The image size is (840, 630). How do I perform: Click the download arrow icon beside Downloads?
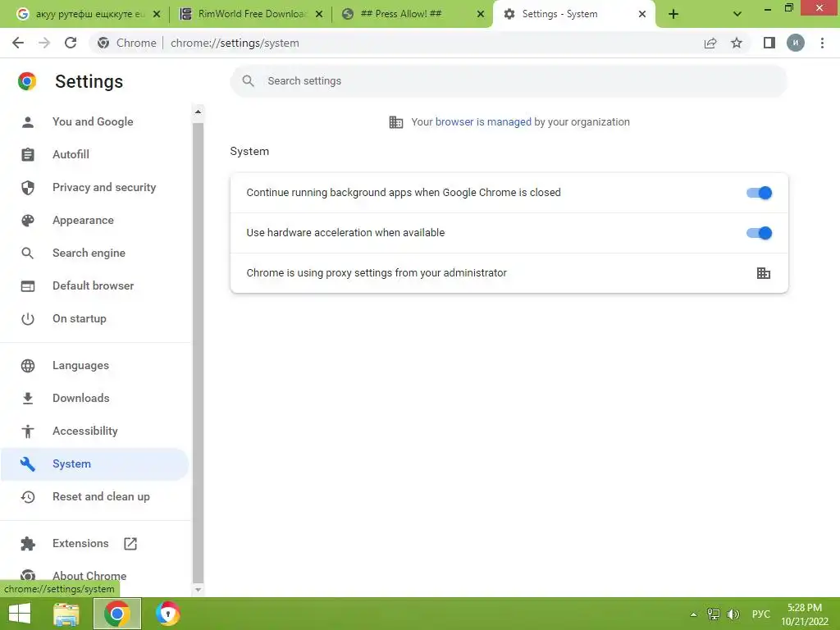coord(28,398)
